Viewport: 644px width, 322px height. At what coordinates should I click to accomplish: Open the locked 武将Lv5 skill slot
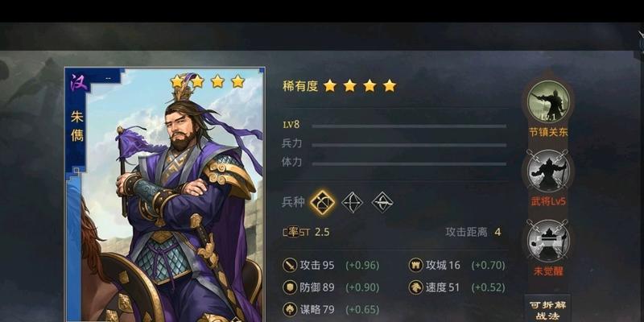548,170
